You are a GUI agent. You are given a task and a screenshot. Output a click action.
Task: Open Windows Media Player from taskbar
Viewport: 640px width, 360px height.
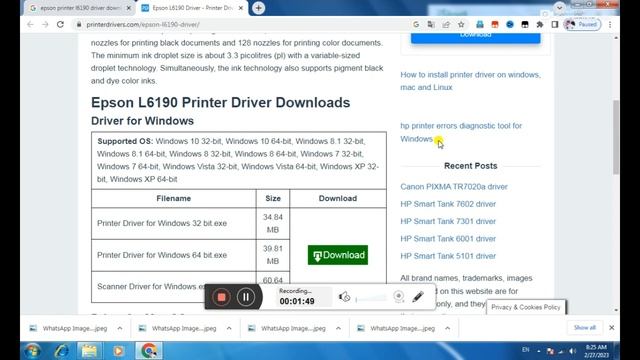tap(118, 351)
